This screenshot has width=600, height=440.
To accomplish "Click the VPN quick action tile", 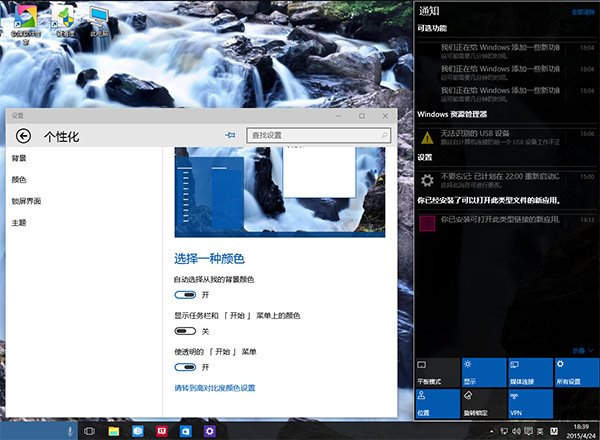I will (530, 405).
